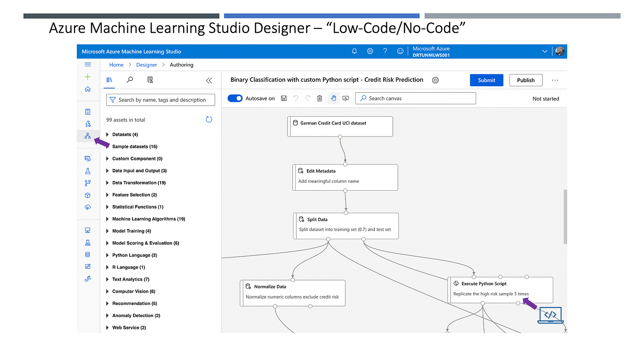This screenshot has height=362, width=644.
Task: Click the Submit button
Action: pos(487,80)
